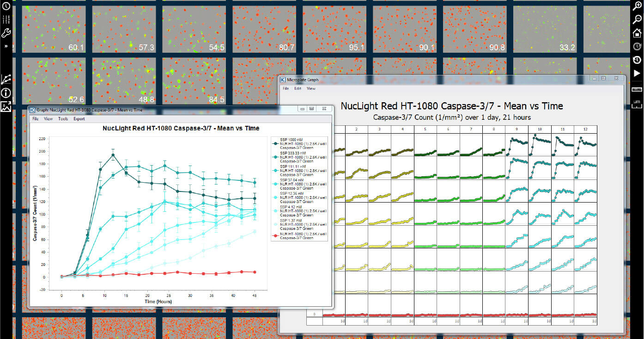The width and height of the screenshot is (644, 339).
Task: Open the clock time-point icon in left sidebar
Action: (6, 6)
